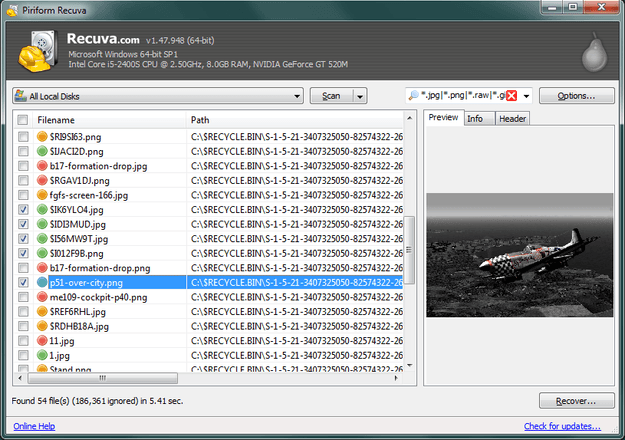Click red status icon of 11.jpg
This screenshot has width=625, height=440.
click(x=42, y=340)
